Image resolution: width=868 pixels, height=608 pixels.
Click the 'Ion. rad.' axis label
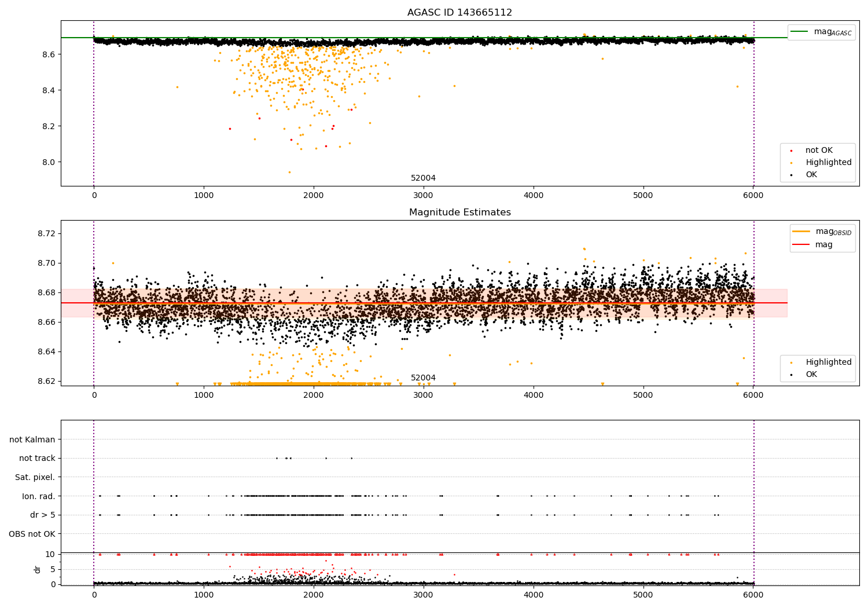click(x=39, y=496)
